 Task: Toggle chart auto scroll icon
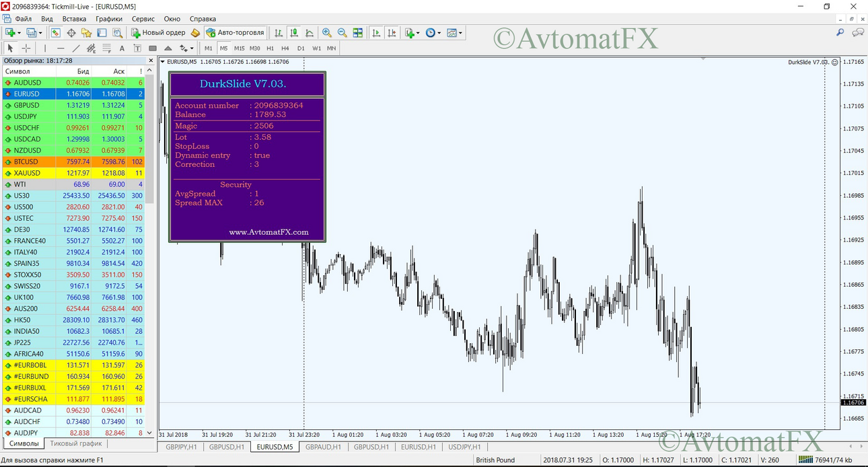pos(375,32)
